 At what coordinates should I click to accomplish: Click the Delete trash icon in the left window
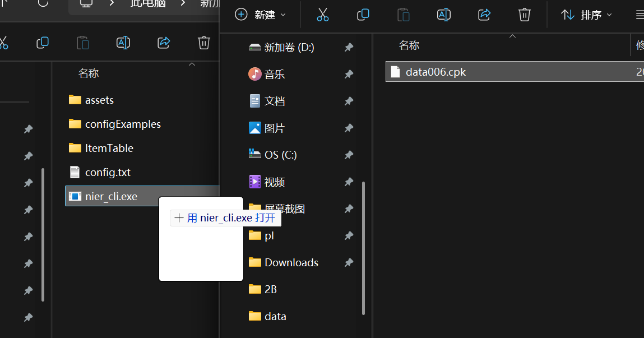pyautogui.click(x=204, y=43)
